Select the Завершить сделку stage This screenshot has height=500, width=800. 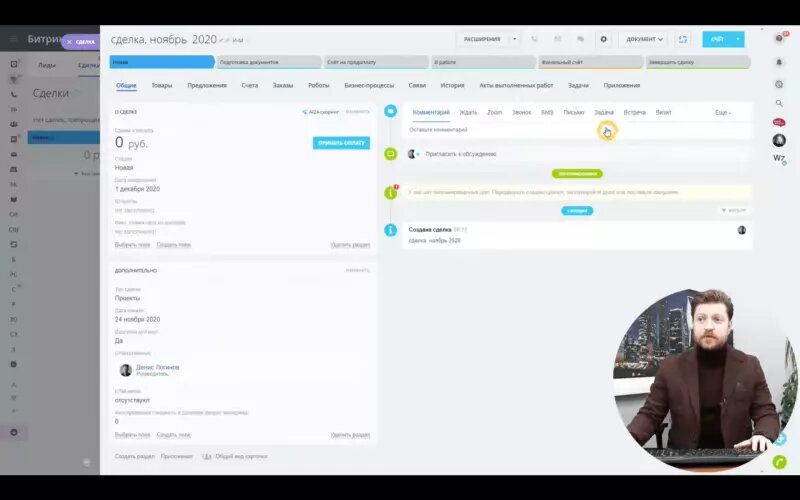coord(698,62)
